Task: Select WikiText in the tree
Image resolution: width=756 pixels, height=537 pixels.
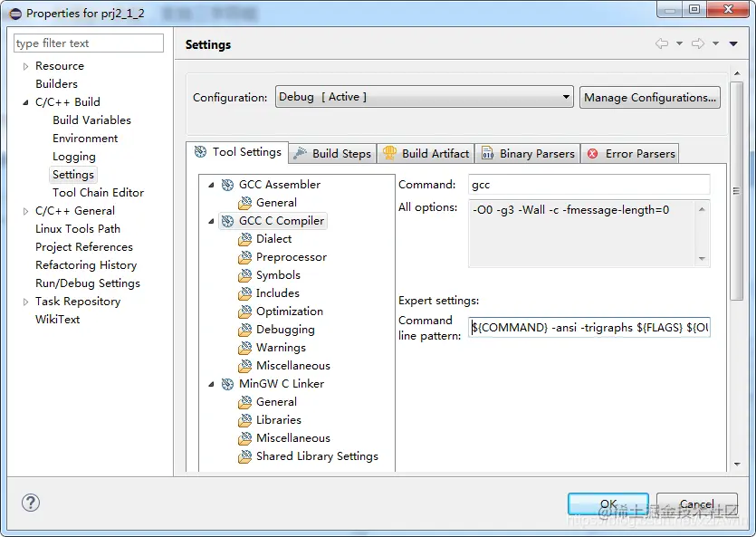Action: pyautogui.click(x=57, y=320)
